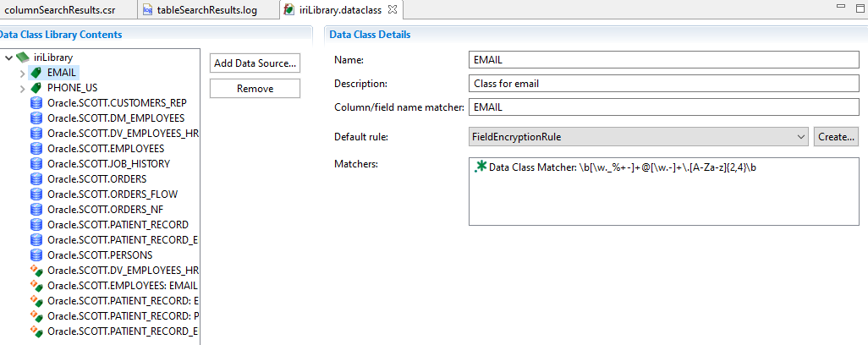Viewport: 868px width, 345px height.
Task: Click the Oracle.SCOTT.CUSTOMERS_REP database icon
Action: tap(36, 103)
